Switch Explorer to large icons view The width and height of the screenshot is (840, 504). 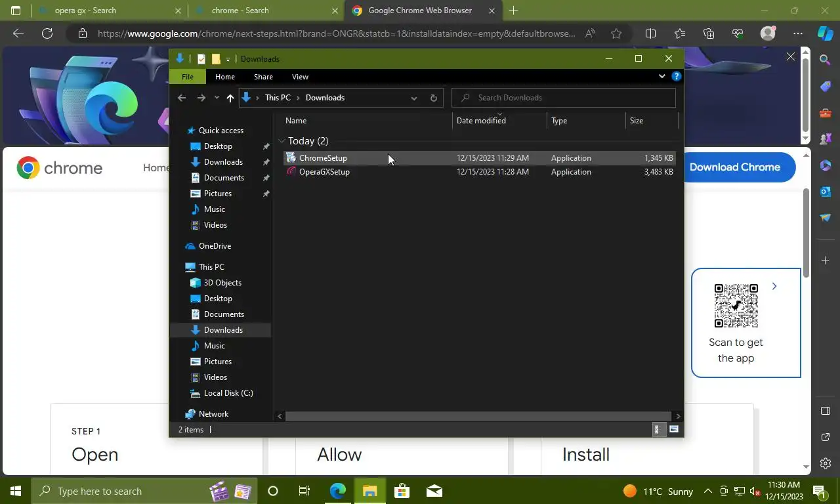(674, 430)
